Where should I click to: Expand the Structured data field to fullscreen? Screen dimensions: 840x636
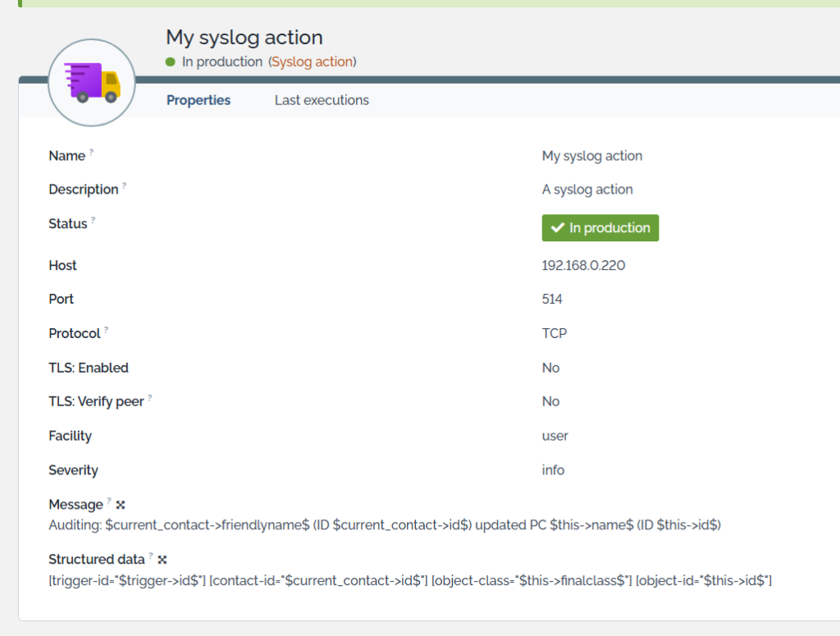tap(162, 560)
